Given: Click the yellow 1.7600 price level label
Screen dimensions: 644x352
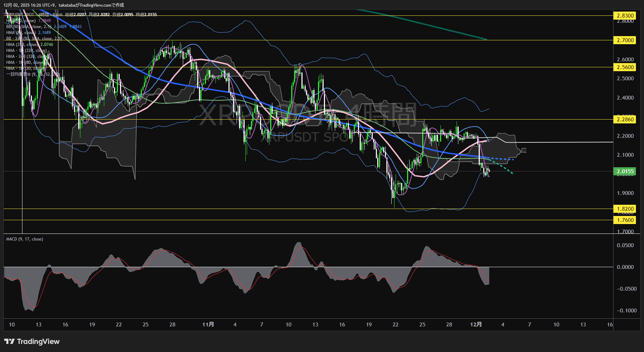Looking at the screenshot, I should (x=625, y=220).
